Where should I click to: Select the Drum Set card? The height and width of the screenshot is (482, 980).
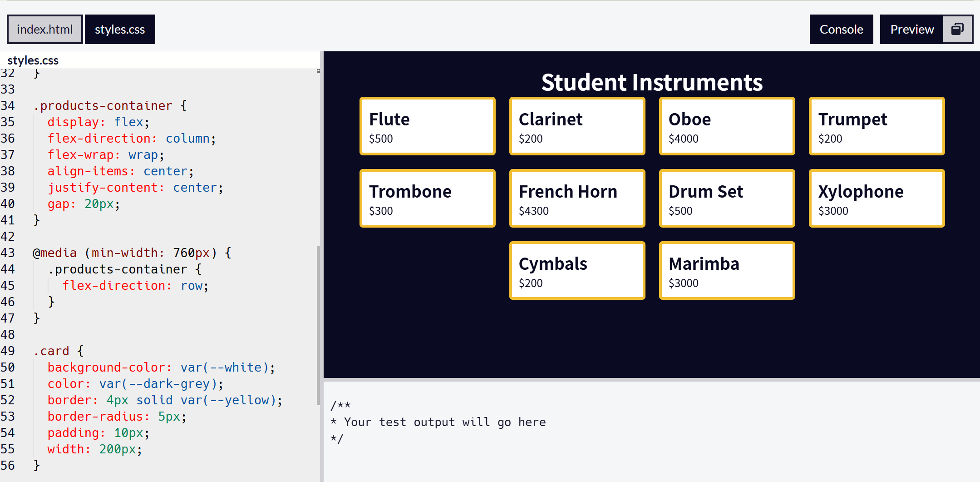(x=727, y=198)
